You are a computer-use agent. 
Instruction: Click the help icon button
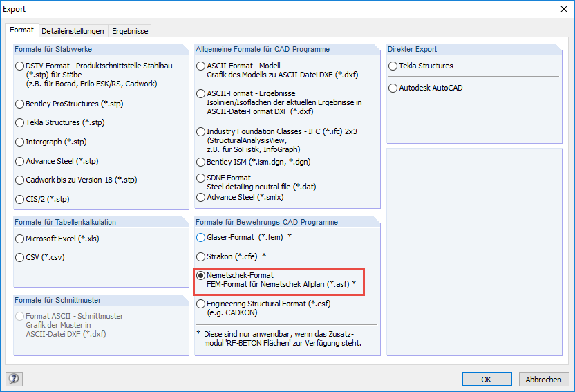(x=13, y=379)
